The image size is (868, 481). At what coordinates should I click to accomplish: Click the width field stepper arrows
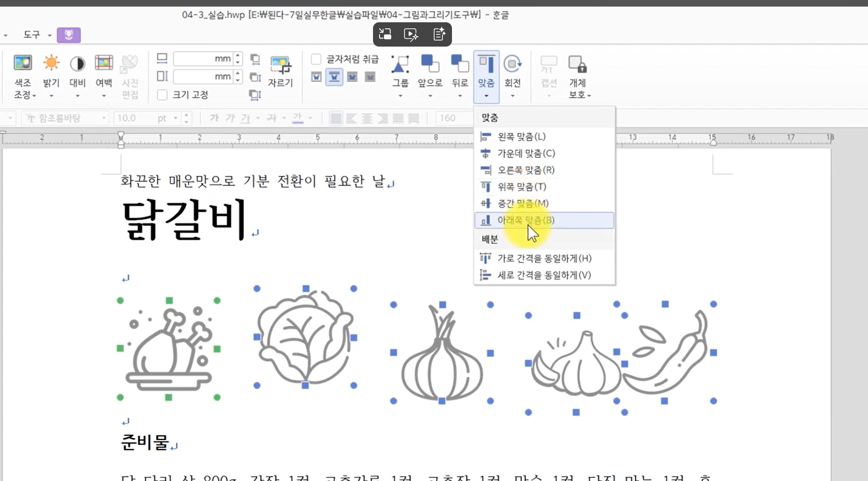tap(238, 59)
